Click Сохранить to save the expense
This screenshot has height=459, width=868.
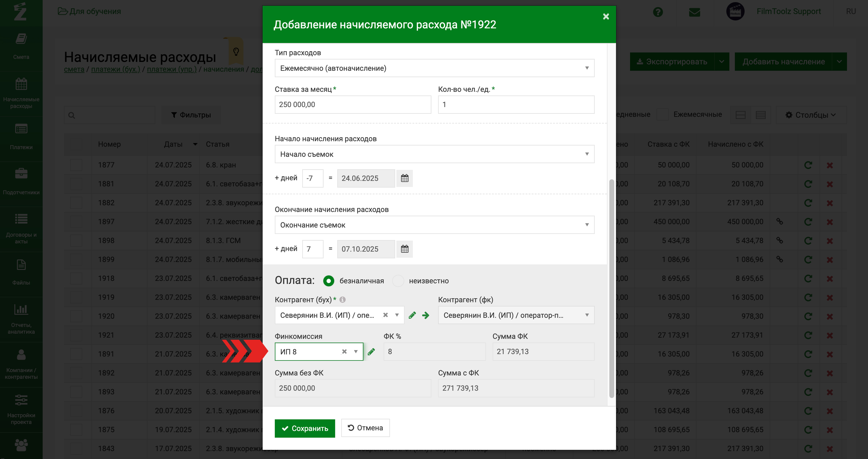(305, 428)
